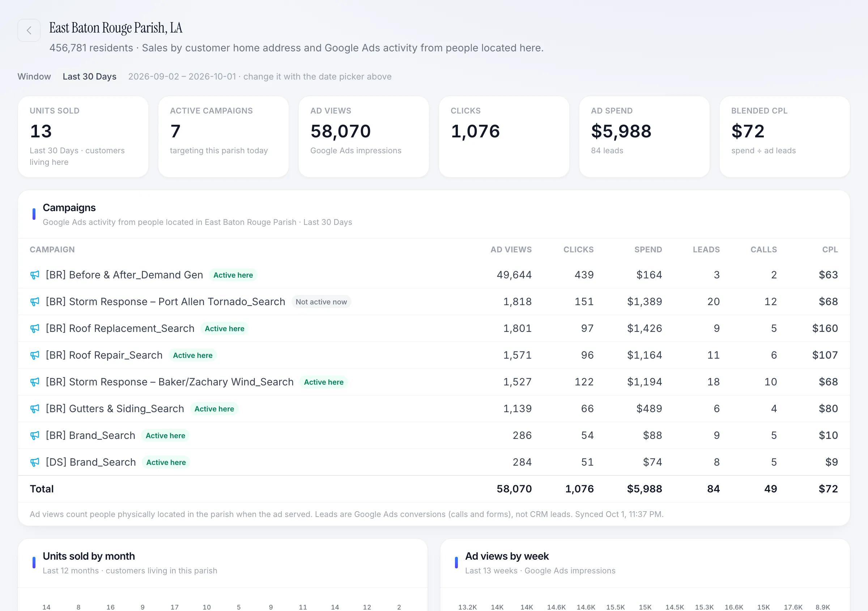The image size is (868, 611).
Task: Click megaphone icon for Baker/Zachary Wind_Search
Action: 35,382
